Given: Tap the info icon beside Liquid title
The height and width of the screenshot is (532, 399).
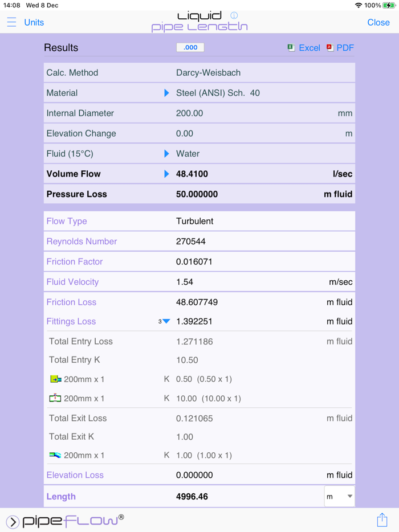Looking at the screenshot, I should point(234,15).
